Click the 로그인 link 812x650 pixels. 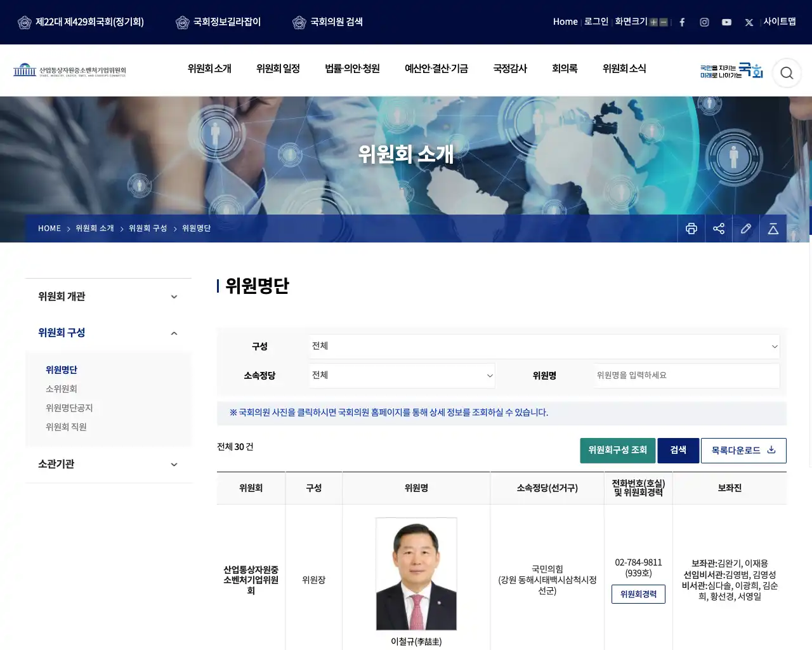point(596,22)
